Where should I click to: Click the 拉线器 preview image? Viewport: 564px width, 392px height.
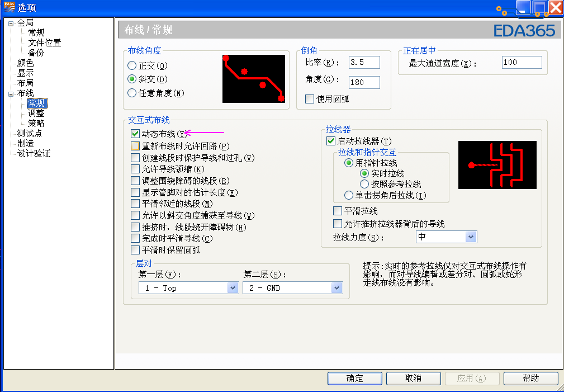click(497, 165)
